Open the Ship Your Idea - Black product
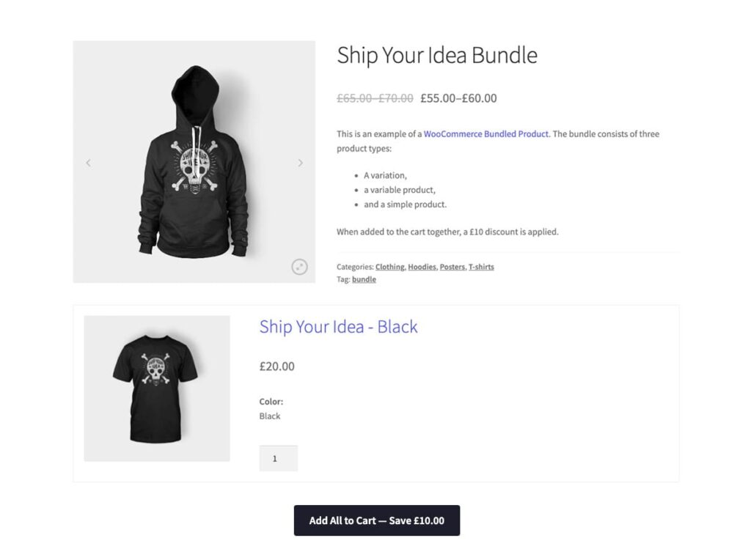The height and width of the screenshot is (560, 751). click(338, 327)
